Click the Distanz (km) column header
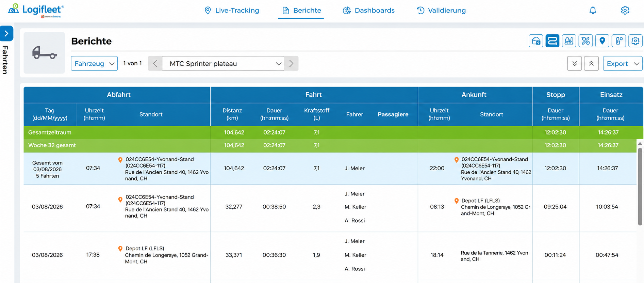Viewport: 644px width, 283px height. pos(232,114)
